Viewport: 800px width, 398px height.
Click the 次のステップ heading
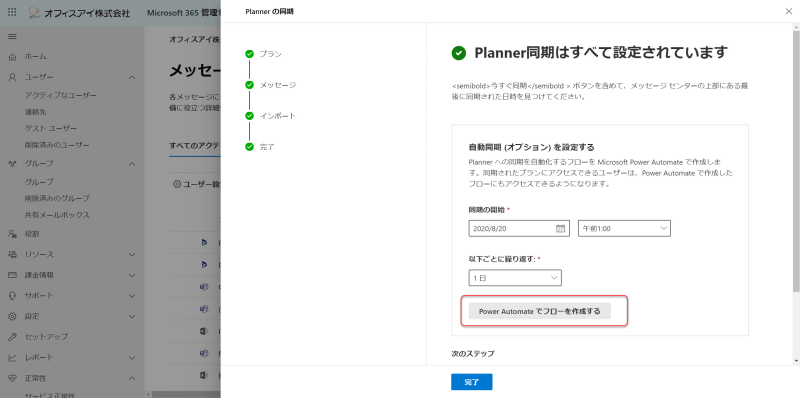pos(473,353)
